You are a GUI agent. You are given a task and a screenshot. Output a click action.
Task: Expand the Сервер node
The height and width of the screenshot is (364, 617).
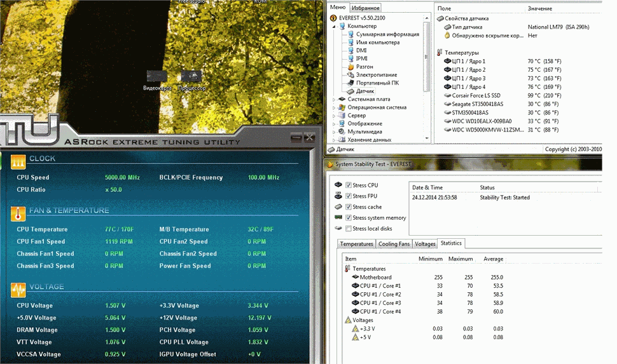click(x=334, y=116)
